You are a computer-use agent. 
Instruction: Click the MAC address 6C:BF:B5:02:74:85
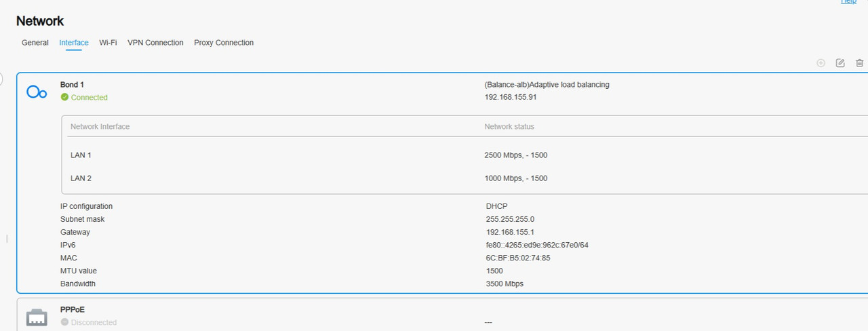coord(518,258)
